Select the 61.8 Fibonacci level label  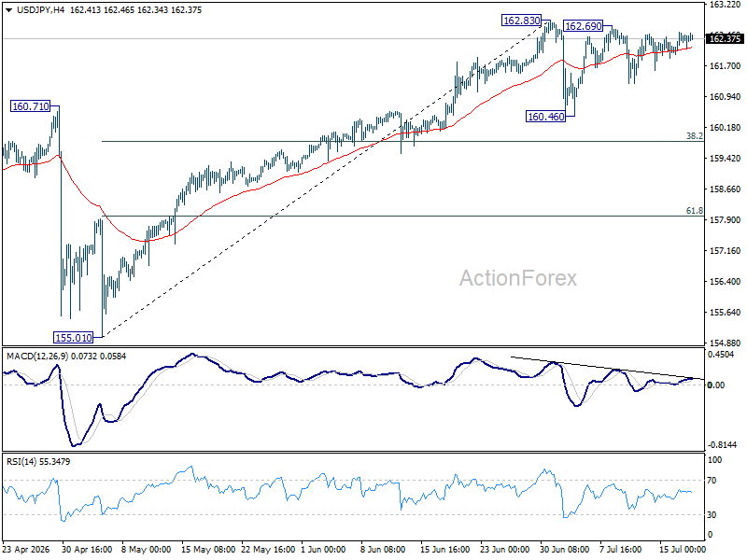(x=694, y=211)
